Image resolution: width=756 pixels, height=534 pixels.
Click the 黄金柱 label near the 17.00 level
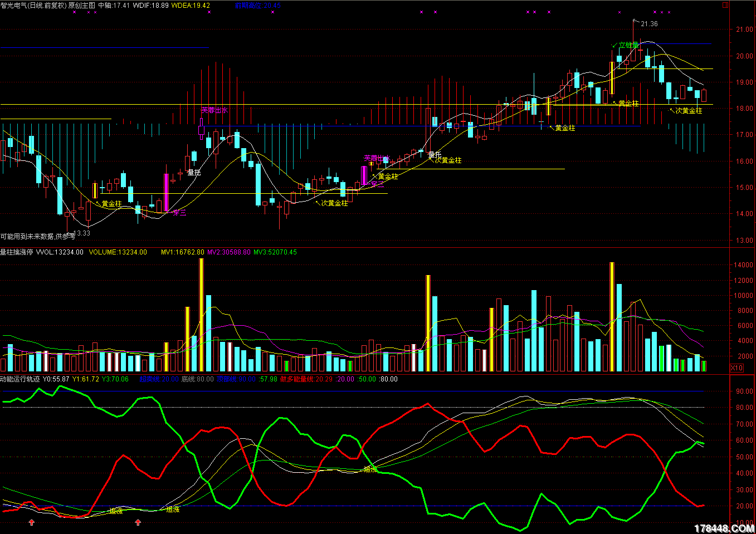[565, 128]
